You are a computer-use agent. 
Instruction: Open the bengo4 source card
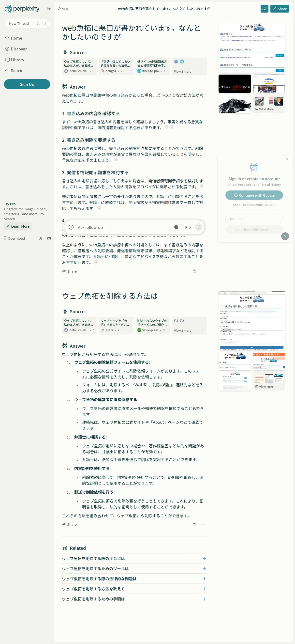(116, 66)
